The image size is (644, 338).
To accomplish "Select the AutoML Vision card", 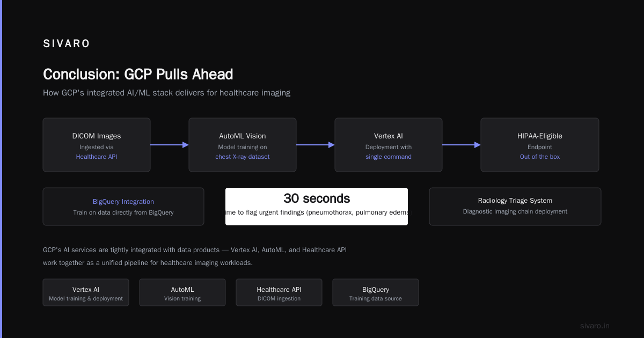I will [x=243, y=145].
